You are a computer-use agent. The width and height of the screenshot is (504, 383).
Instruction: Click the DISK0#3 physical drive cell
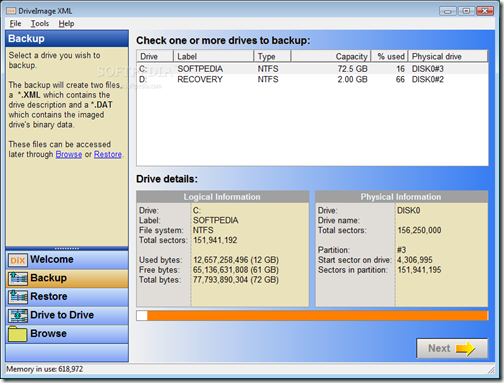pos(428,69)
